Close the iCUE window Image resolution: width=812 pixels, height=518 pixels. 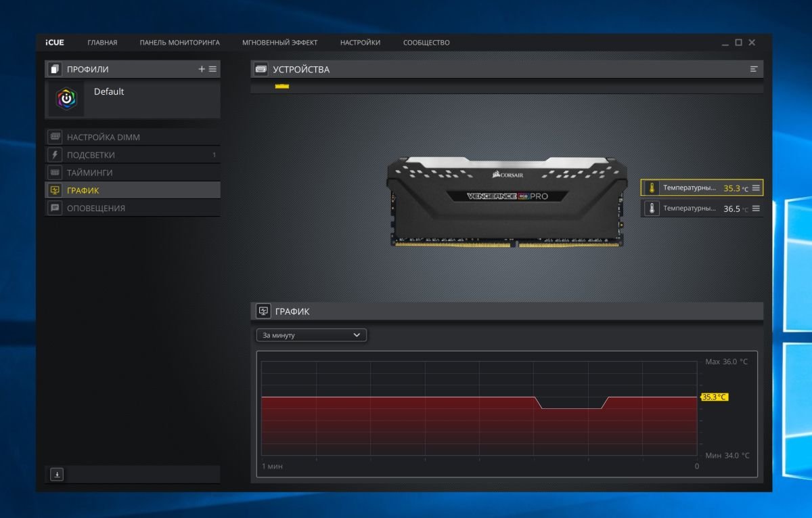click(x=752, y=43)
